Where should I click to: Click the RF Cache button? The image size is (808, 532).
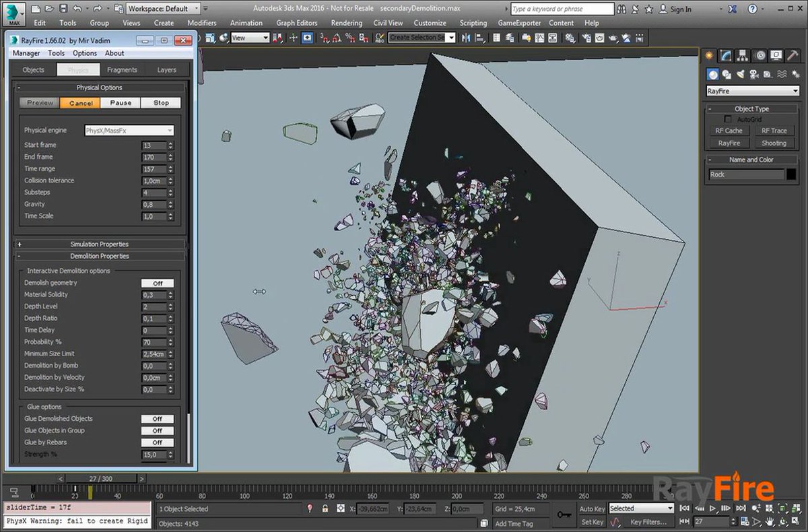[729, 131]
